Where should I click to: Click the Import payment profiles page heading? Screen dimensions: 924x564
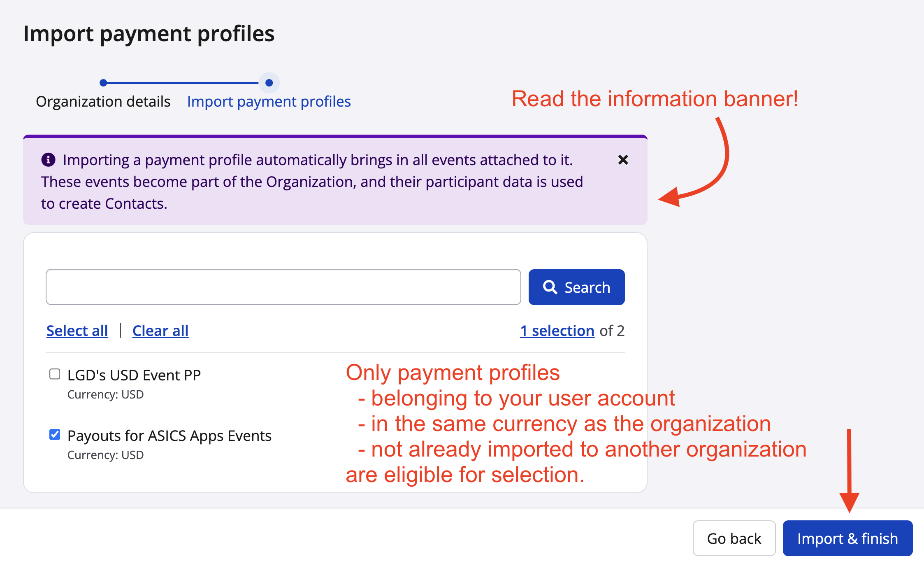[x=149, y=33]
